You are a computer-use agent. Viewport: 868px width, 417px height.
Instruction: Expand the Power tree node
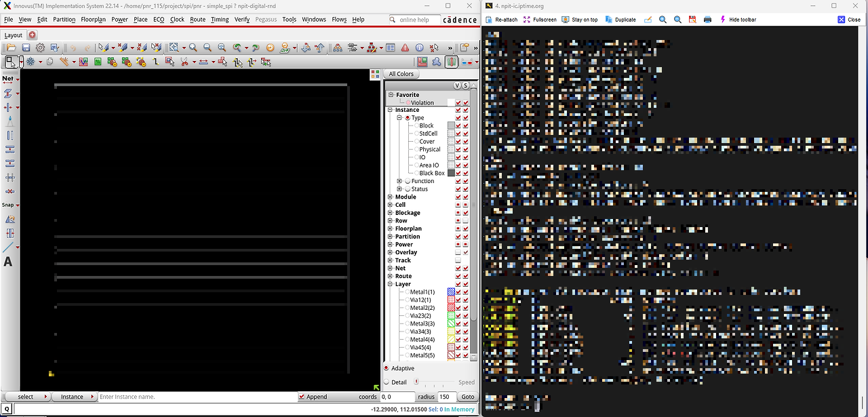point(390,245)
